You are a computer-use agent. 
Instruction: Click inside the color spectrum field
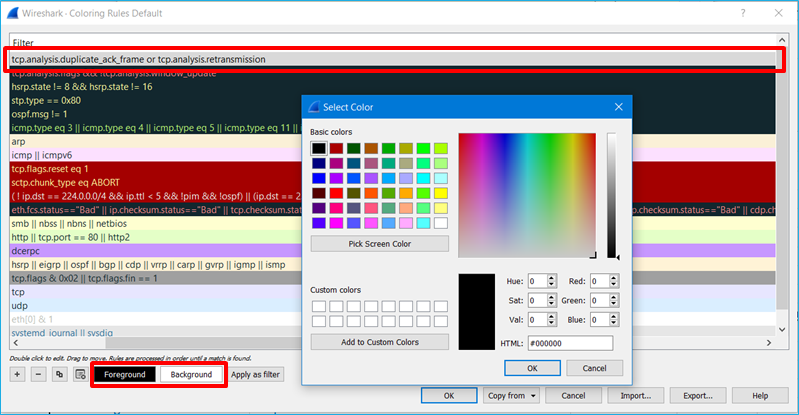(x=527, y=195)
